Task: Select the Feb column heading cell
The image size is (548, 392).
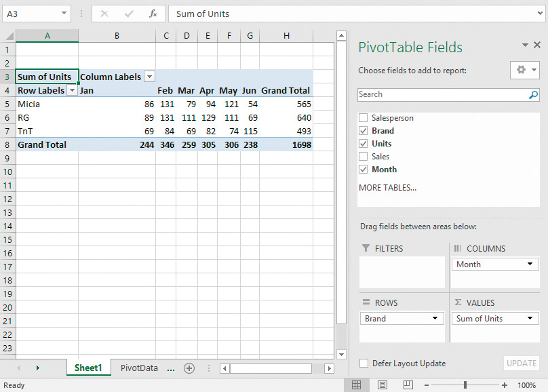Action: [x=165, y=90]
